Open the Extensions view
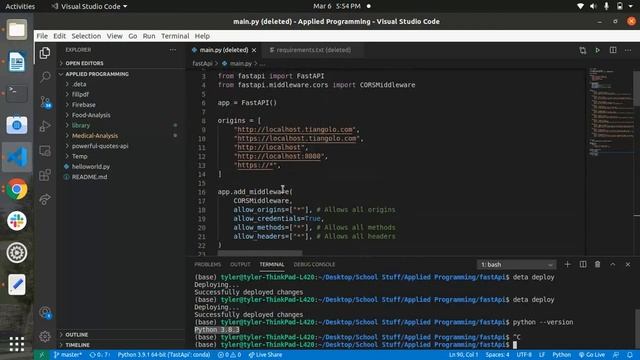This screenshot has width=640, height=360. point(45,175)
